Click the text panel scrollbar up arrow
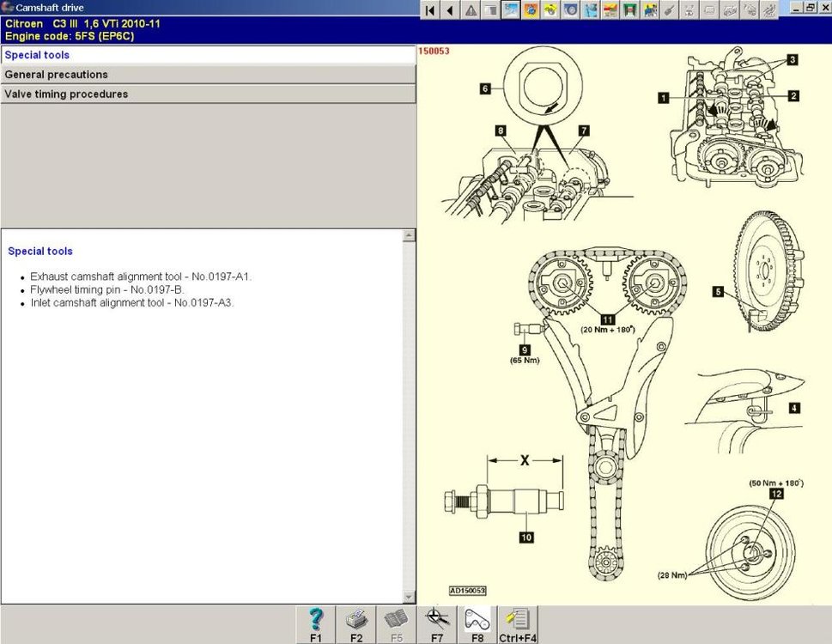The width and height of the screenshot is (832, 644). 409,235
